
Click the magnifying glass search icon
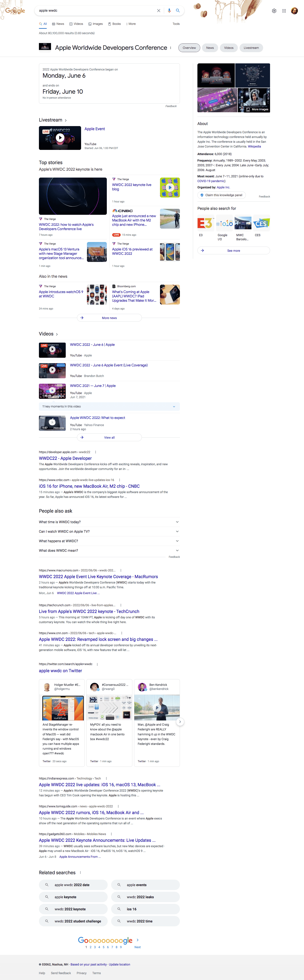[x=178, y=11]
